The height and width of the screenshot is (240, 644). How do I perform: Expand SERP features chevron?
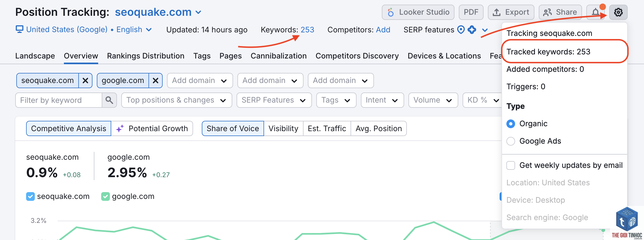(x=485, y=30)
